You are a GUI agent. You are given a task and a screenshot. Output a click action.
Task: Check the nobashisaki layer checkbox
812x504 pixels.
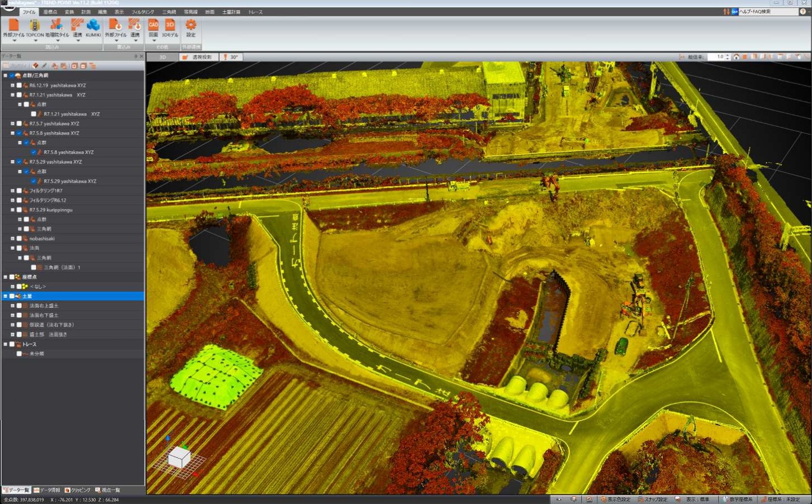click(x=19, y=239)
